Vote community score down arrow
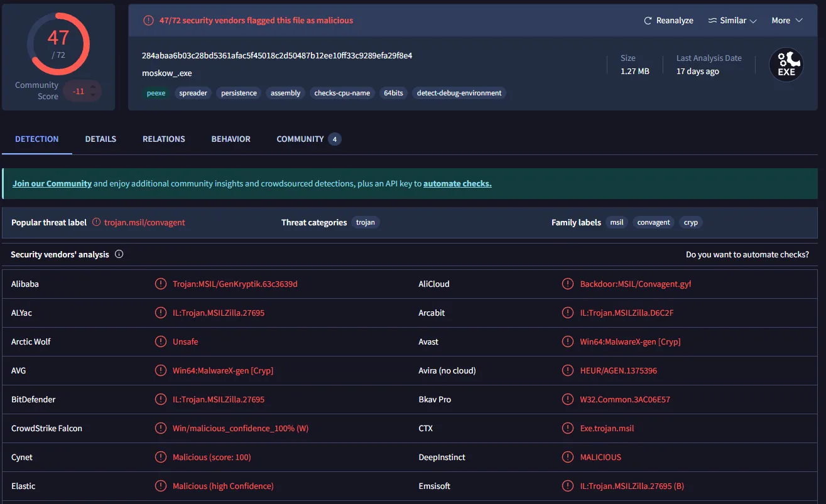The width and height of the screenshot is (826, 504). click(93, 95)
